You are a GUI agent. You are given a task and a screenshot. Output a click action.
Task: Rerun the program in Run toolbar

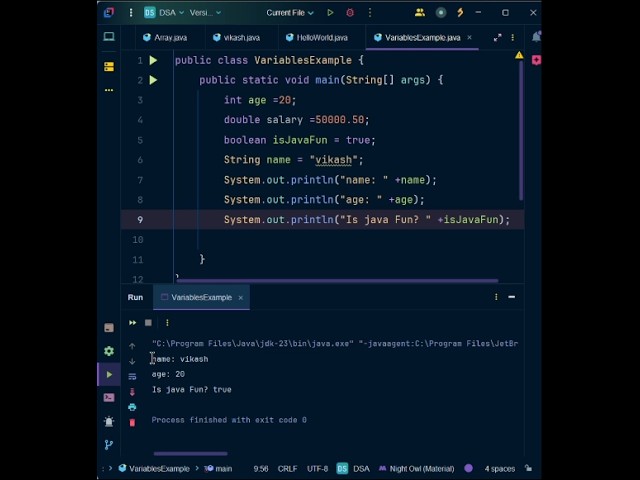tap(133, 323)
